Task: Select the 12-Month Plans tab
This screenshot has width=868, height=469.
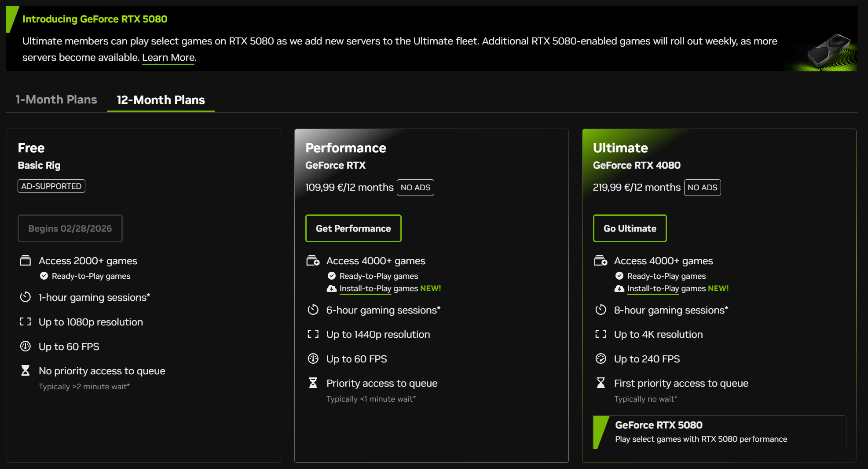Action: click(x=161, y=100)
